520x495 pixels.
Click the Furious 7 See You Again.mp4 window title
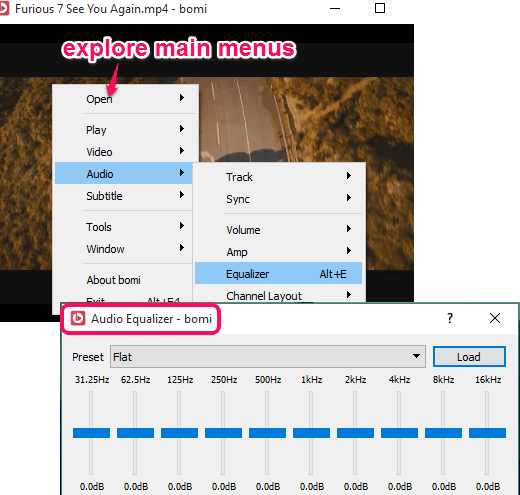pos(111,9)
